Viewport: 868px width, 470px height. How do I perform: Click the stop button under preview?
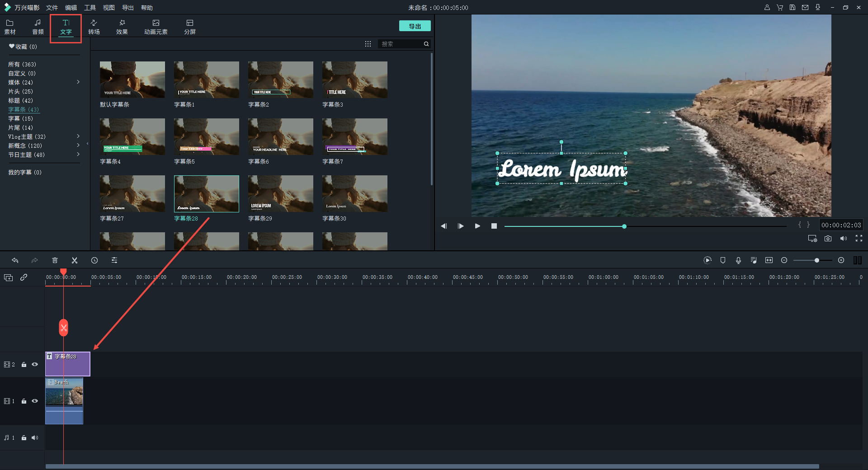(x=494, y=226)
